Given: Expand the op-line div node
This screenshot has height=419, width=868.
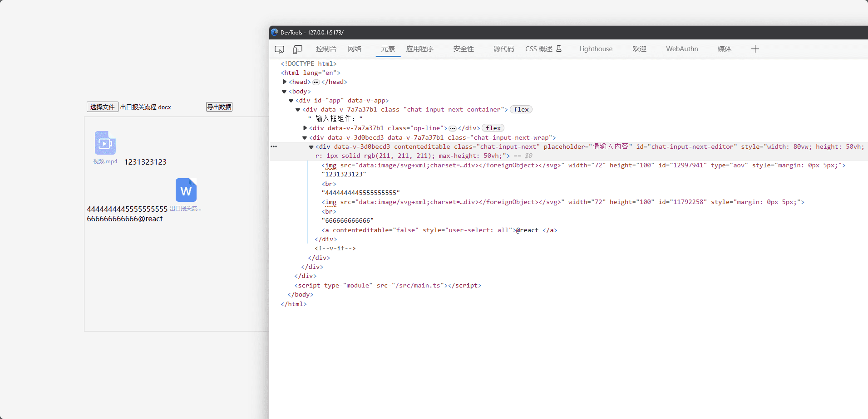Looking at the screenshot, I should 305,128.
